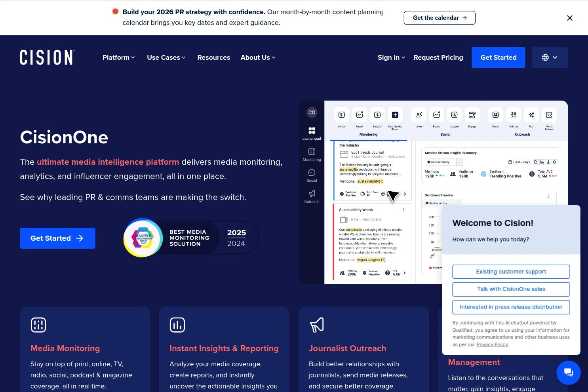588x392 pixels.
Task: Click the Listen launcher icon
Action: coord(419,115)
